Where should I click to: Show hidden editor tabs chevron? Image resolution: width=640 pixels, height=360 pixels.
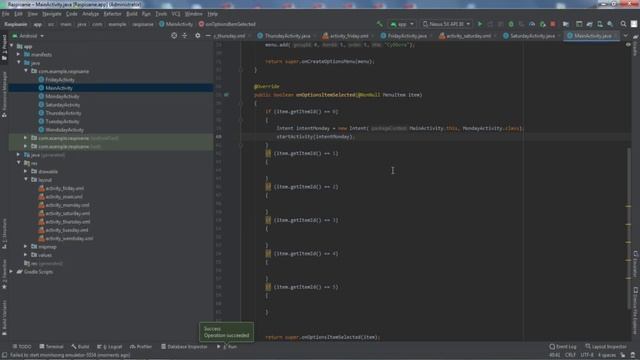click(625, 36)
